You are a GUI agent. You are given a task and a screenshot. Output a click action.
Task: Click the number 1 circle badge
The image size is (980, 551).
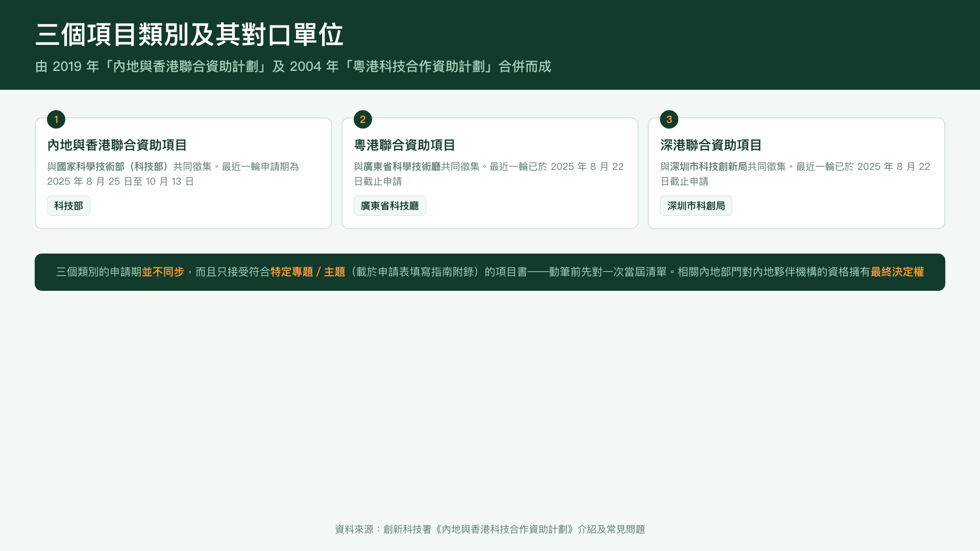(x=56, y=119)
